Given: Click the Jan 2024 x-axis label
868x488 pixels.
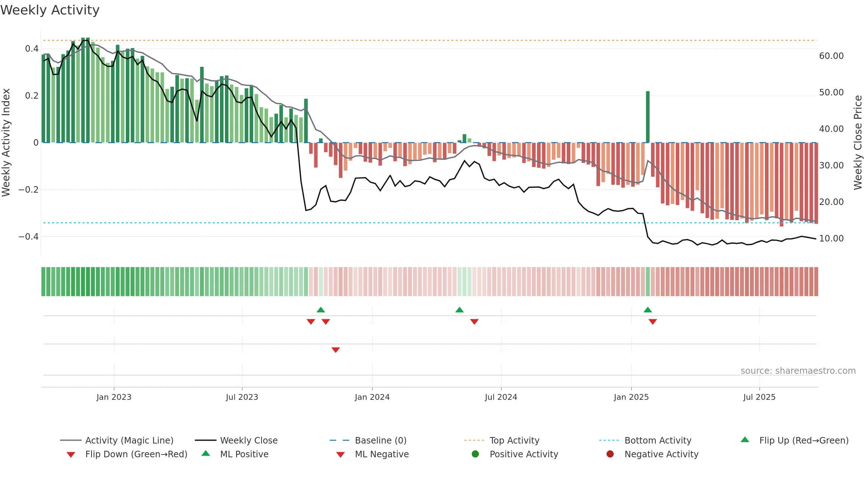Looking at the screenshot, I should tap(372, 397).
